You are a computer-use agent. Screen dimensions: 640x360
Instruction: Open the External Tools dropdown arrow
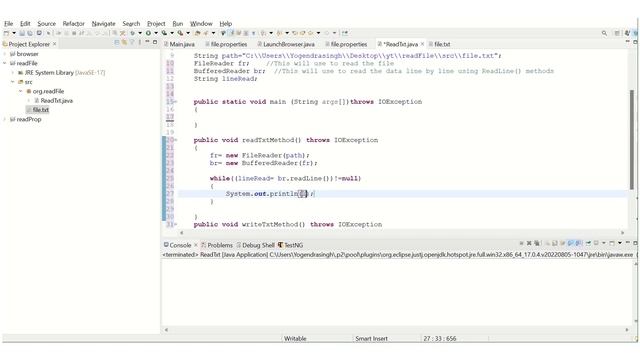[188, 33]
